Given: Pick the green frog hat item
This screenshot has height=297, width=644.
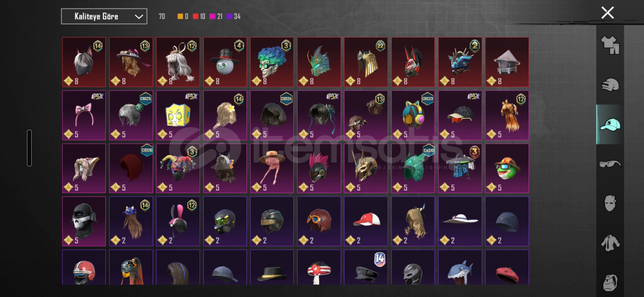Looking at the screenshot, I should click(507, 168).
